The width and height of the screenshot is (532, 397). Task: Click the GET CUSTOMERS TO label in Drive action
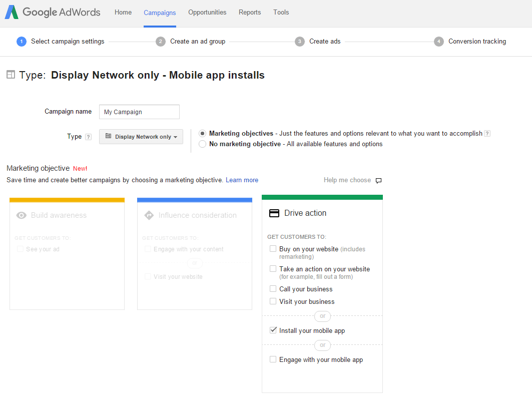[x=297, y=237]
